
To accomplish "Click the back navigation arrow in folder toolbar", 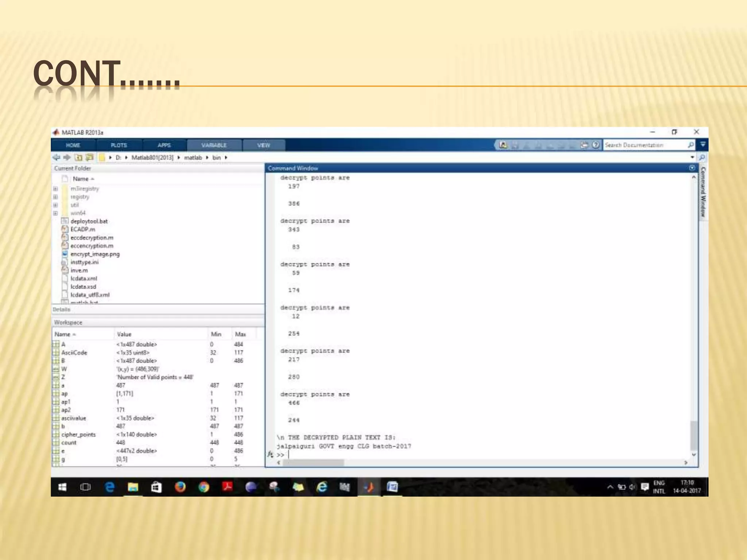I will pyautogui.click(x=57, y=157).
